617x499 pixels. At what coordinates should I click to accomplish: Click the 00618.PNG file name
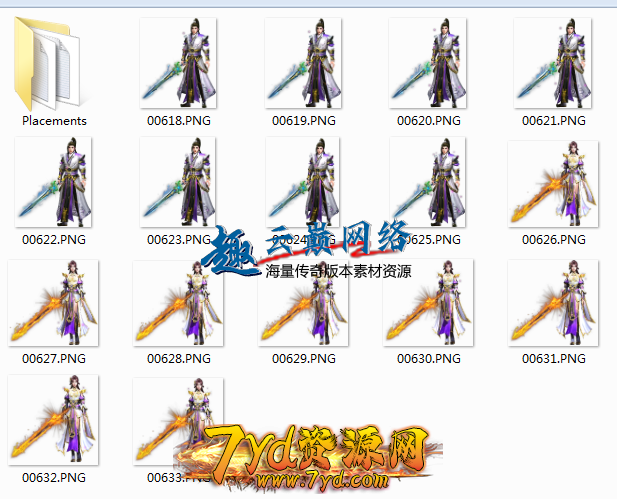[x=179, y=121]
